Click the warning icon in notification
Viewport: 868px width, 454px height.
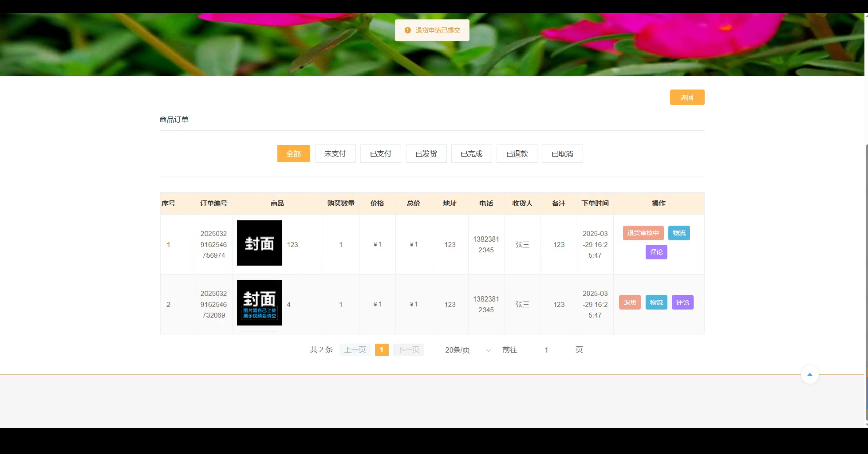coord(408,30)
